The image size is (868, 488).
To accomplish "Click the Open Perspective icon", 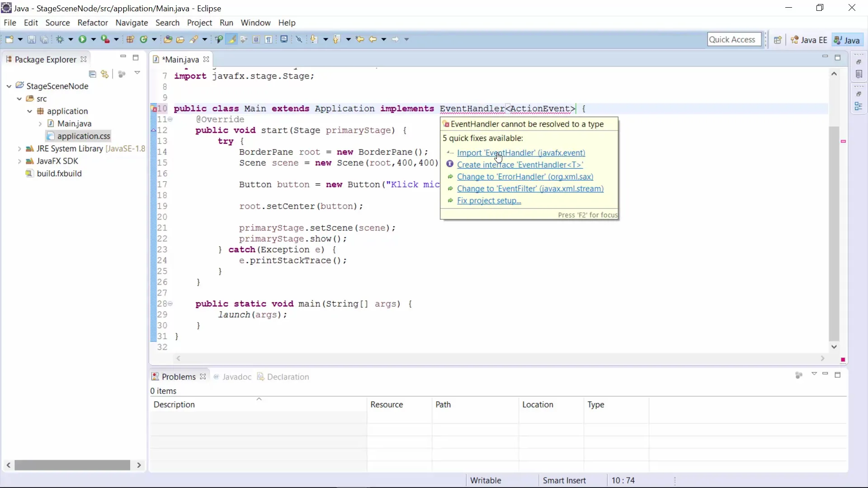I will click(x=778, y=40).
